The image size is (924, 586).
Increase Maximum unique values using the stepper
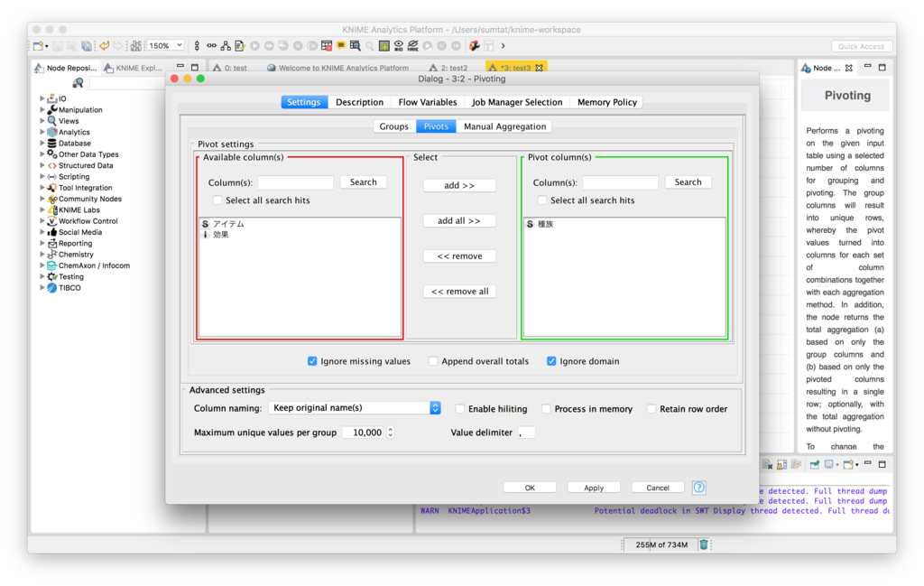[x=391, y=429]
